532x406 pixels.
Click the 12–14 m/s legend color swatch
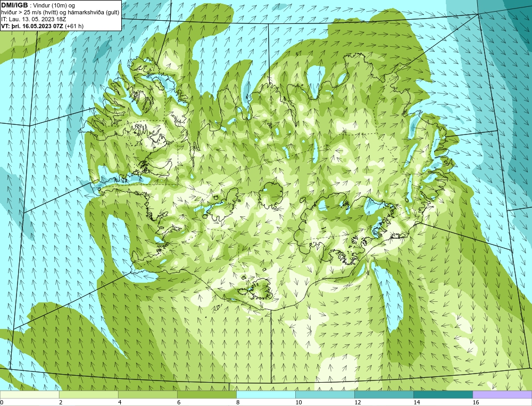point(384,395)
